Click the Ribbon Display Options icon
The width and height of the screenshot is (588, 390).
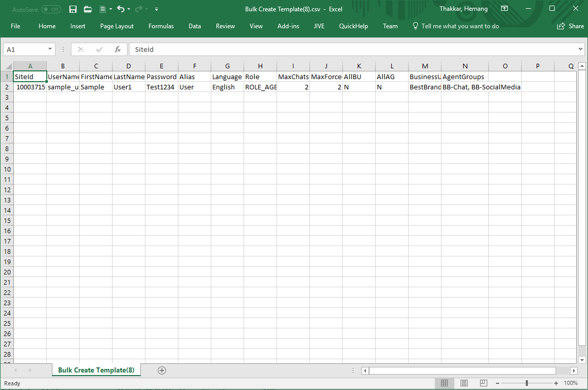click(x=504, y=9)
